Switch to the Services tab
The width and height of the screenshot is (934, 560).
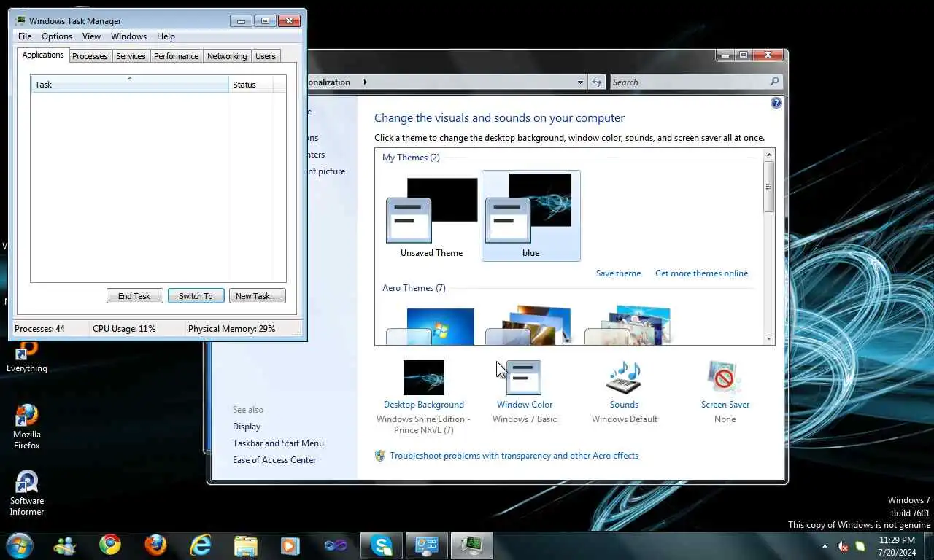[131, 56]
